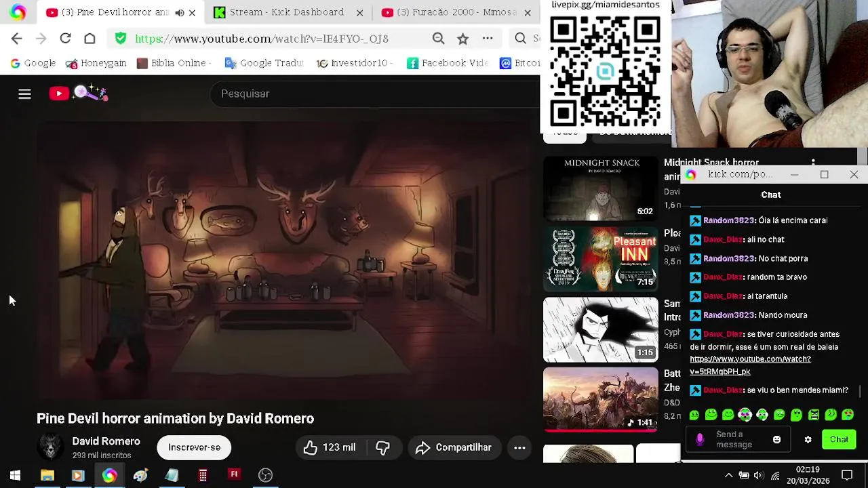868x488 pixels.
Task: Click the Pine Devil video player
Action: coord(285,260)
